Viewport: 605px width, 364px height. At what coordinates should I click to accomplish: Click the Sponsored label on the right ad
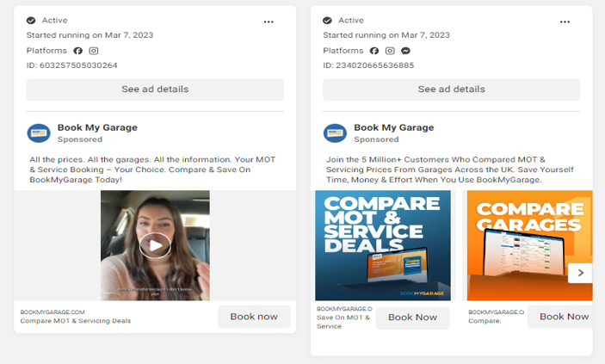click(x=376, y=139)
